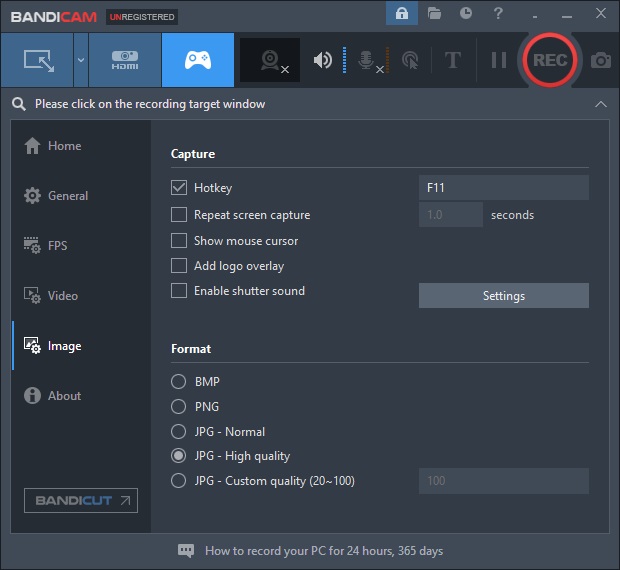This screenshot has height=570, width=620.
Task: Collapse panel with chevron up arrow
Action: [x=601, y=104]
